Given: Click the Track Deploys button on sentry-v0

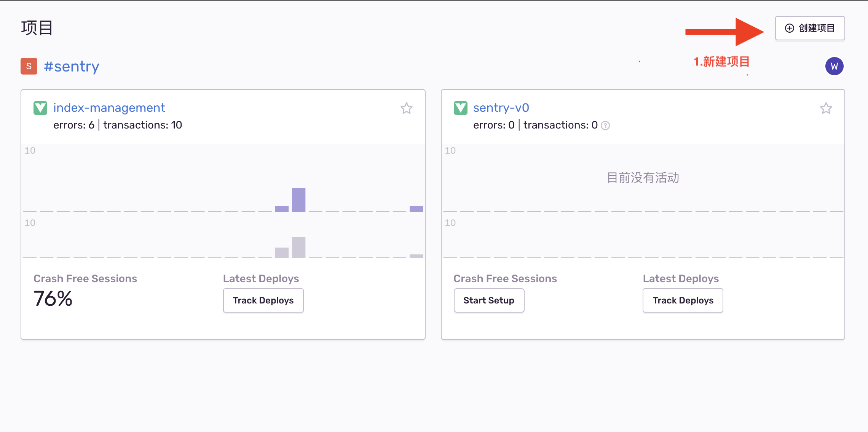Looking at the screenshot, I should tap(683, 300).
